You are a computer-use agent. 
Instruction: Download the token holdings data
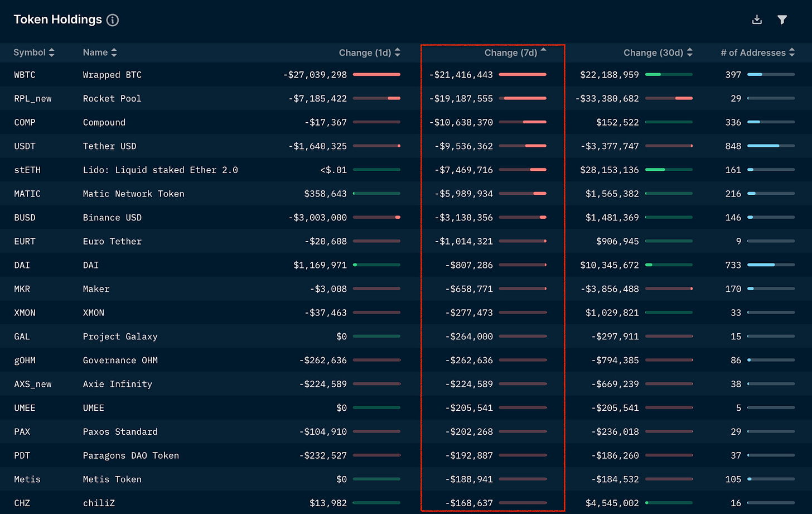757,20
